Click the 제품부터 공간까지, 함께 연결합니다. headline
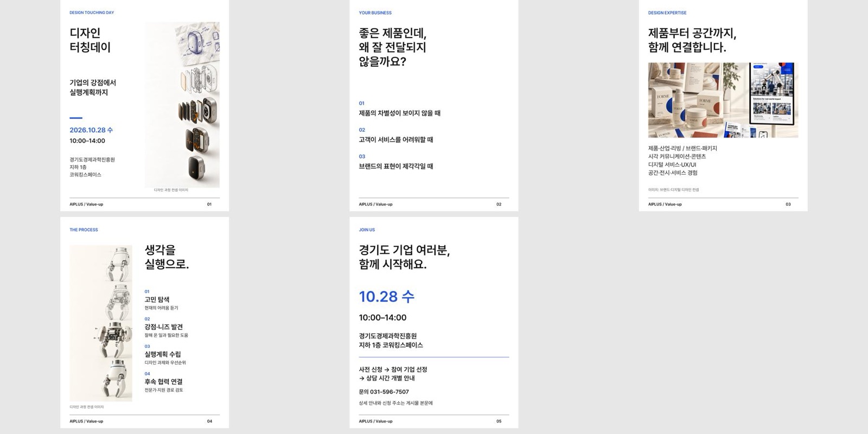 tap(692, 40)
